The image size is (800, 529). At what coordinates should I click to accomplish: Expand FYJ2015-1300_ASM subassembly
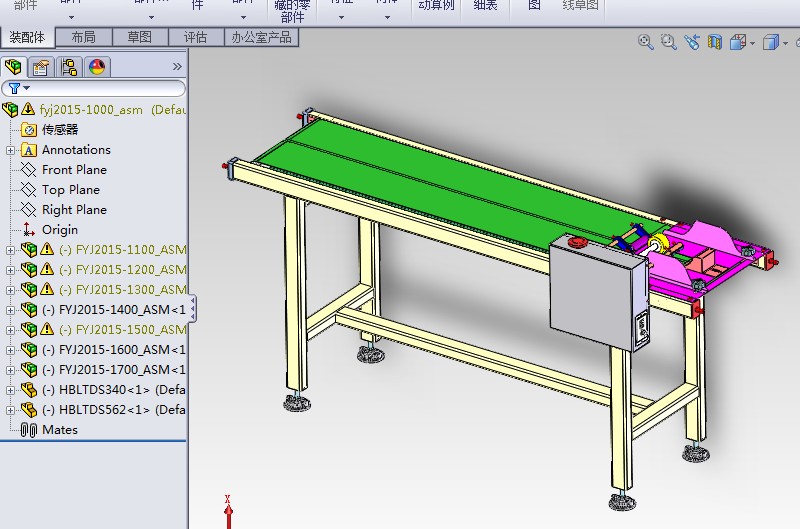pyautogui.click(x=10, y=290)
